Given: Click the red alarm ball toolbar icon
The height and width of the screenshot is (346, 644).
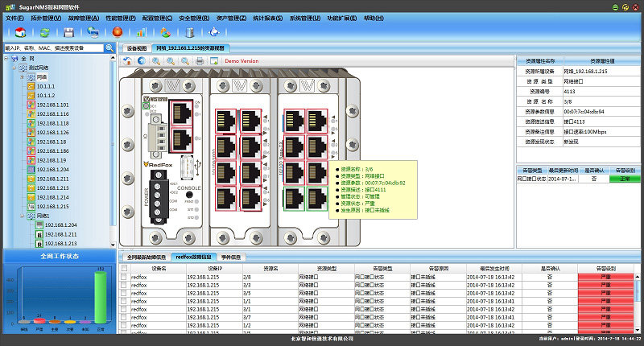Looking at the screenshot, I should [118, 32].
